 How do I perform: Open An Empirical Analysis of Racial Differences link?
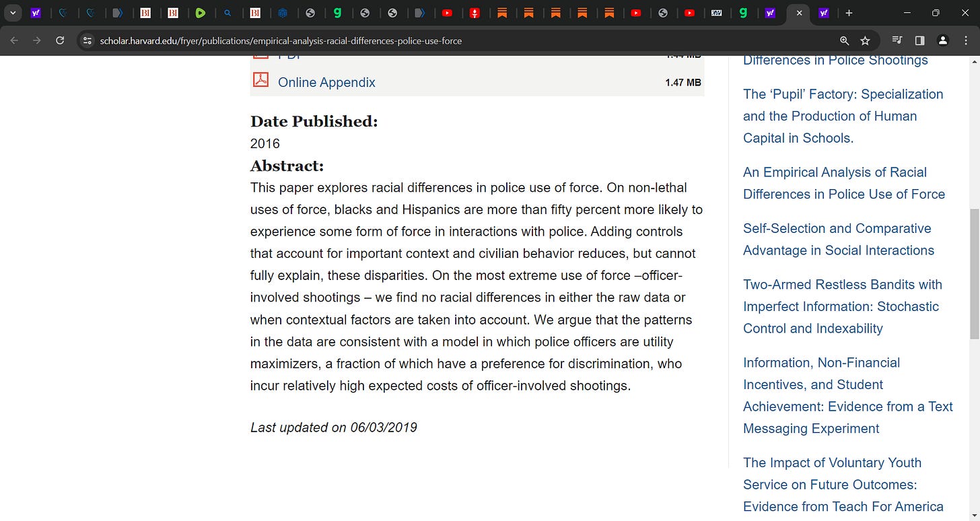pyautogui.click(x=844, y=183)
